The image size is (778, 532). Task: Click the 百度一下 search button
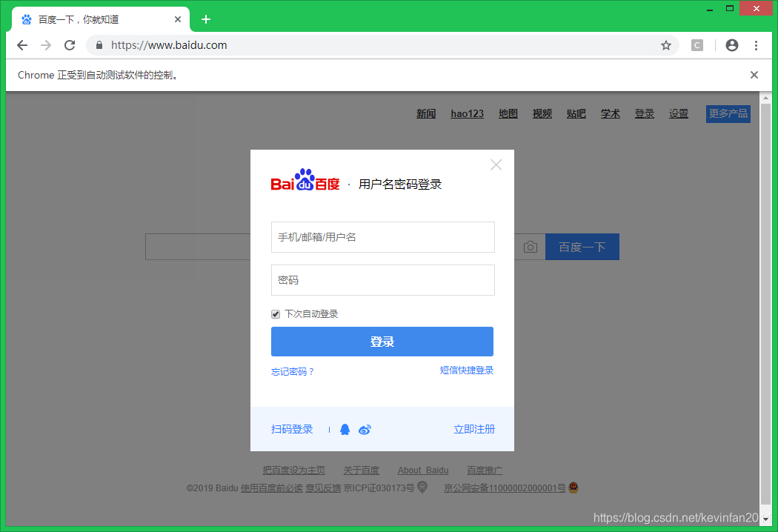click(582, 247)
